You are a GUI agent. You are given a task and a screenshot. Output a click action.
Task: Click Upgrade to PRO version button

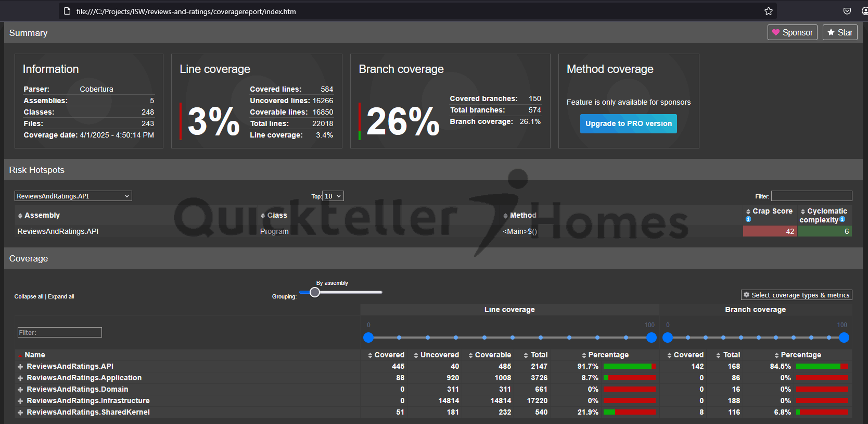[x=628, y=123]
